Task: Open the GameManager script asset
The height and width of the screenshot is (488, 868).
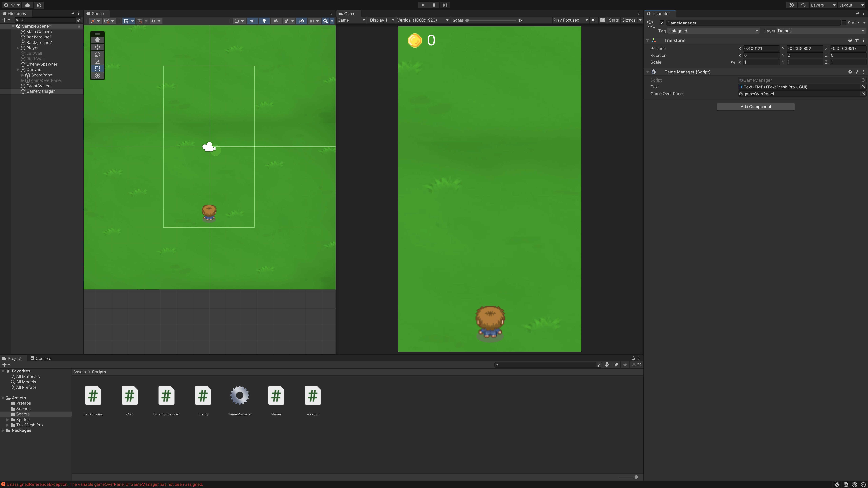Action: (239, 396)
